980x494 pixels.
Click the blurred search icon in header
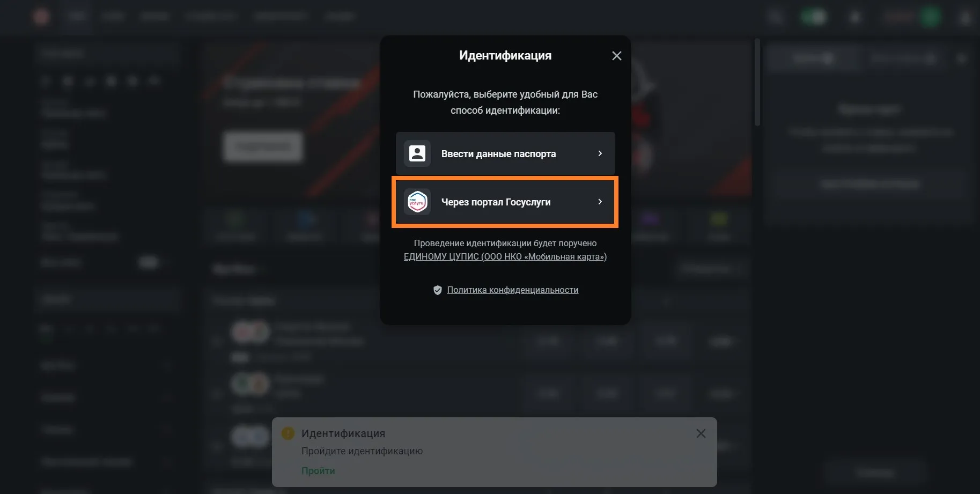(x=775, y=17)
